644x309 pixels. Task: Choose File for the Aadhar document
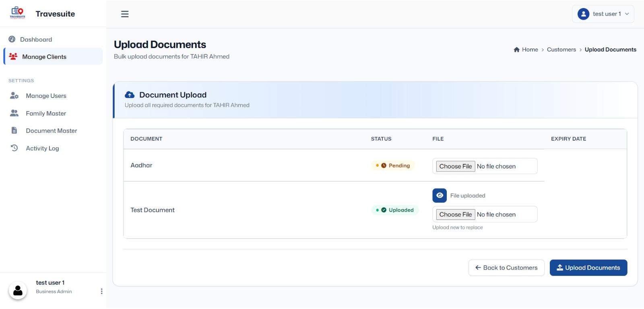click(456, 166)
